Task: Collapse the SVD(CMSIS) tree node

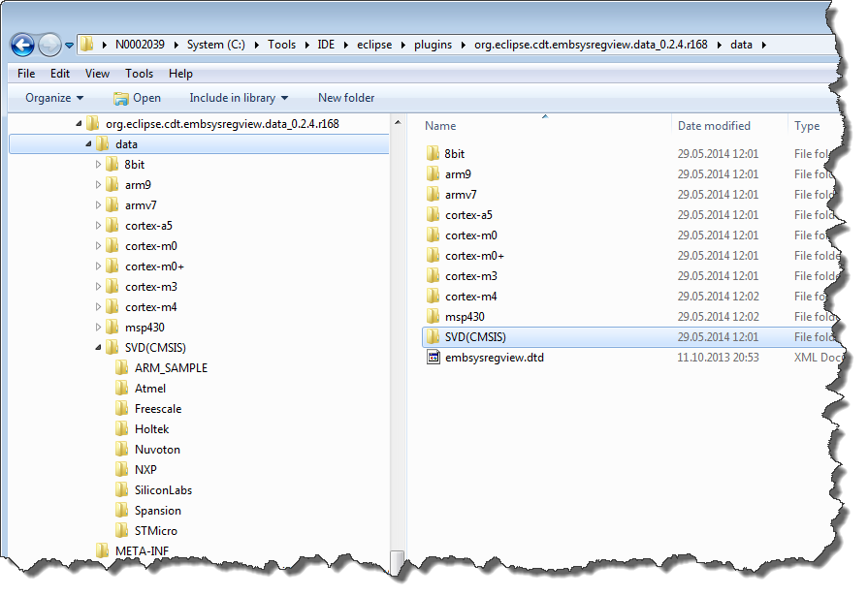Action: tap(98, 348)
